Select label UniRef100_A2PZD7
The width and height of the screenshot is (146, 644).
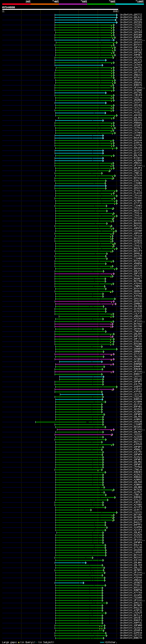coord(131,70)
